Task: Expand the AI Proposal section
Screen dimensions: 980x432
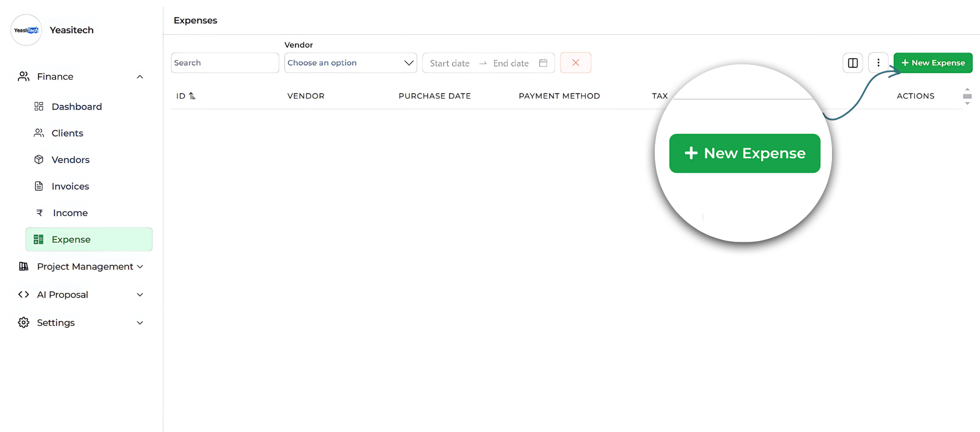Action: pyautogui.click(x=140, y=295)
